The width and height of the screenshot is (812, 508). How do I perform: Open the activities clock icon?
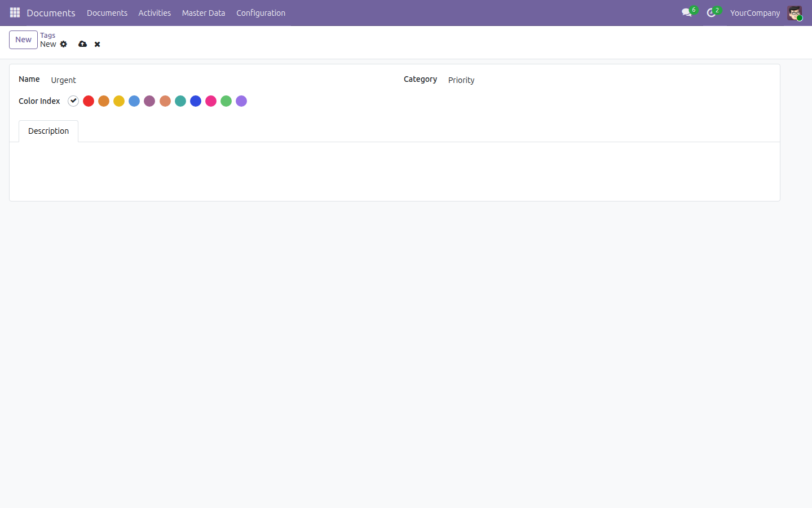[x=712, y=12]
